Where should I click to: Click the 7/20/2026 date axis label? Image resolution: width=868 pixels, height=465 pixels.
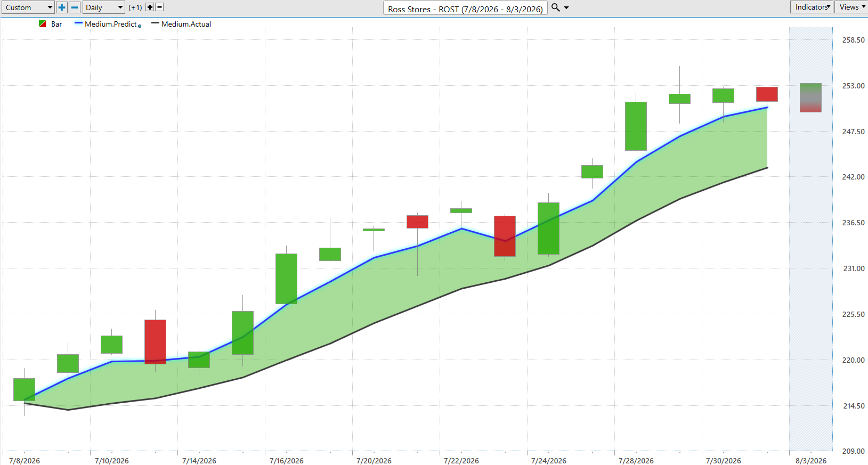[374, 461]
